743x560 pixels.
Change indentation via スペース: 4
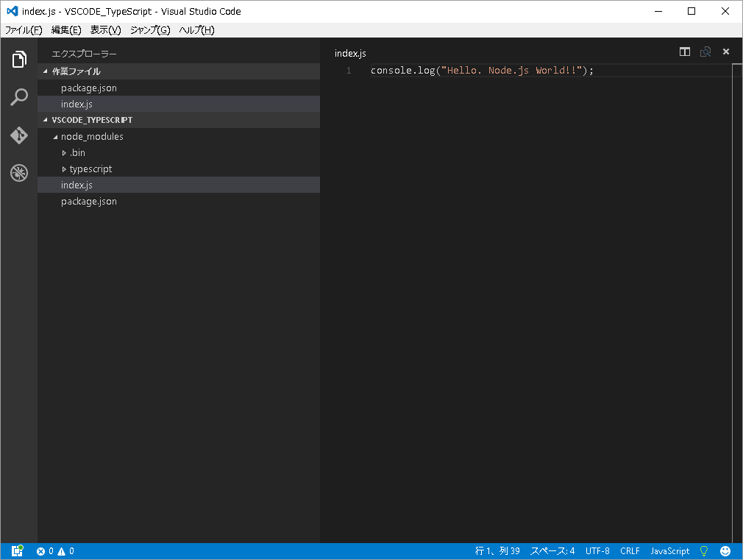[x=552, y=551]
